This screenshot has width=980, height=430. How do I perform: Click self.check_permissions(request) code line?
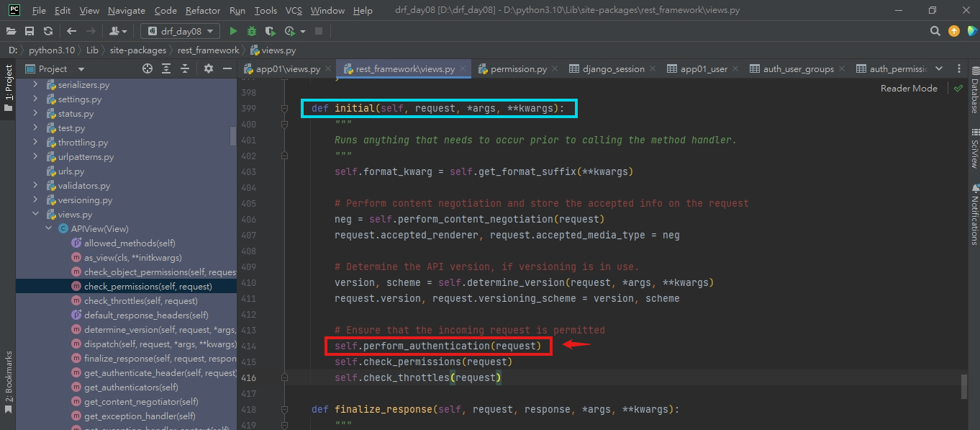(424, 362)
